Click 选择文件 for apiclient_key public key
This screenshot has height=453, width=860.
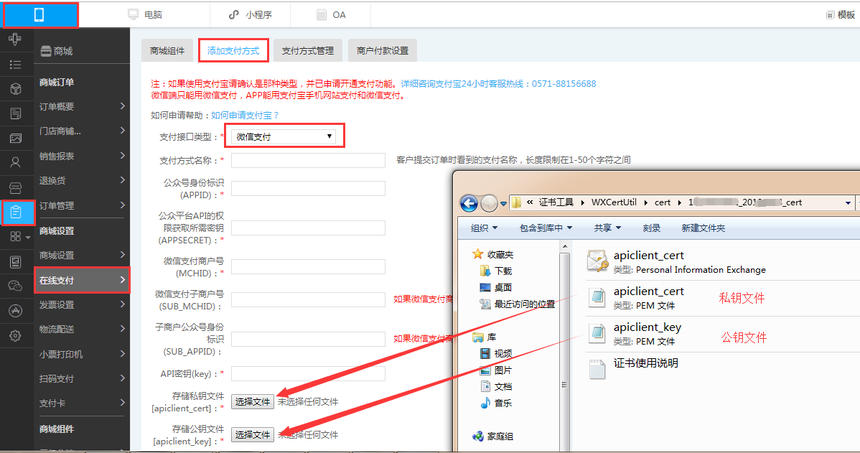pyautogui.click(x=252, y=435)
